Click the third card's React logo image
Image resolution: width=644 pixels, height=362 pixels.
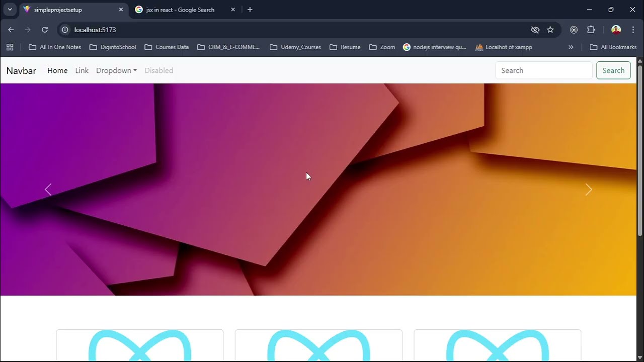coord(497,345)
